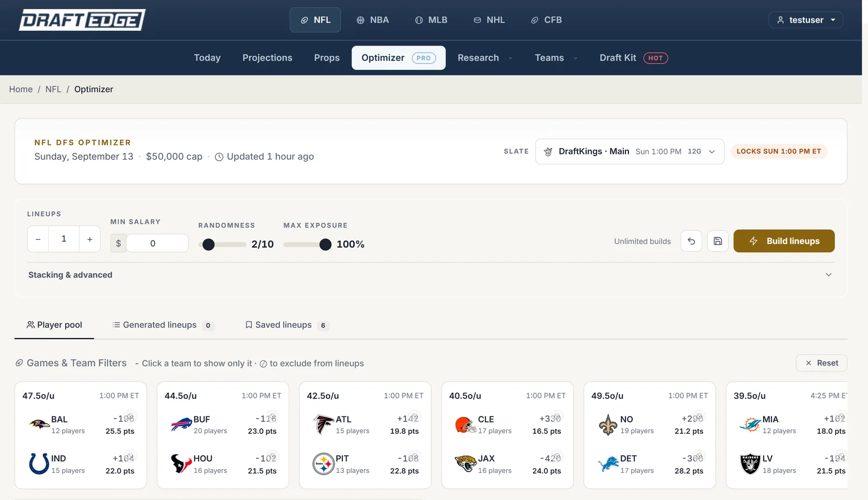Image resolution: width=868 pixels, height=500 pixels.
Task: Open the Props page
Action: [327, 57]
